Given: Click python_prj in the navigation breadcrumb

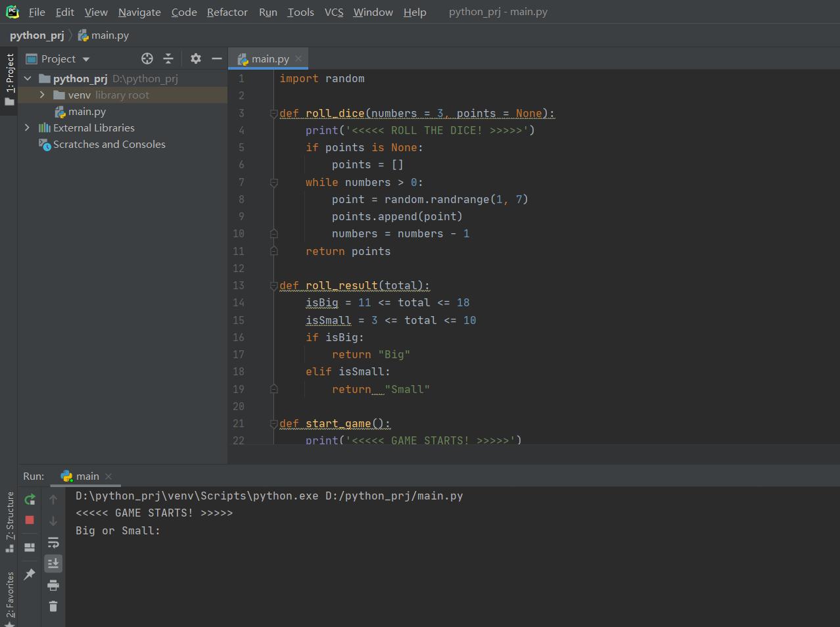Looking at the screenshot, I should tap(37, 35).
